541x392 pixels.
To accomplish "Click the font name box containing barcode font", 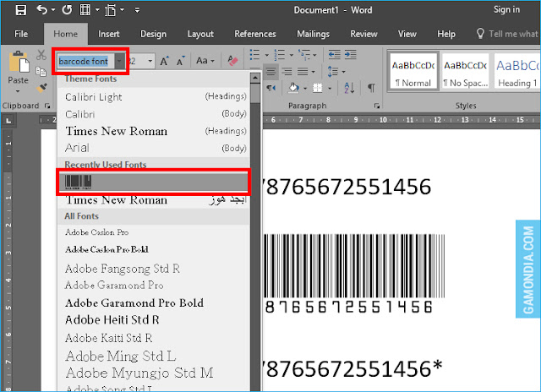I will click(x=85, y=62).
